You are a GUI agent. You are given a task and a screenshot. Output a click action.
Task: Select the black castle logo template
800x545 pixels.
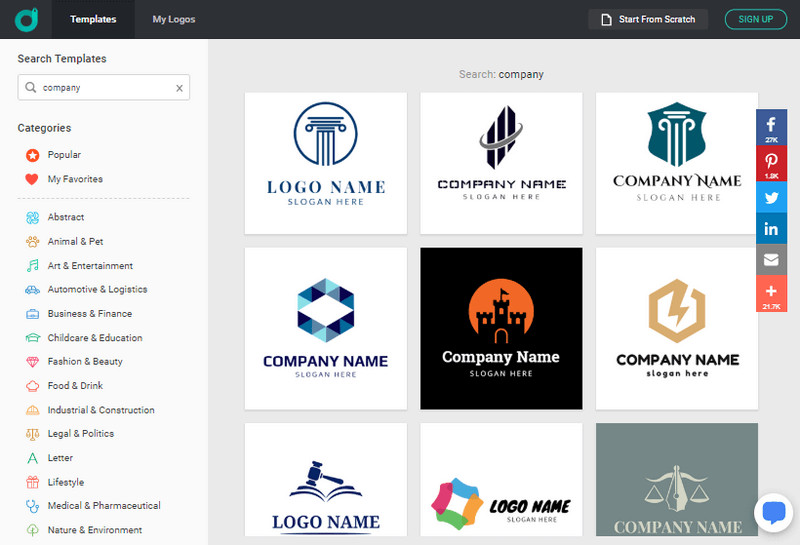pos(501,329)
